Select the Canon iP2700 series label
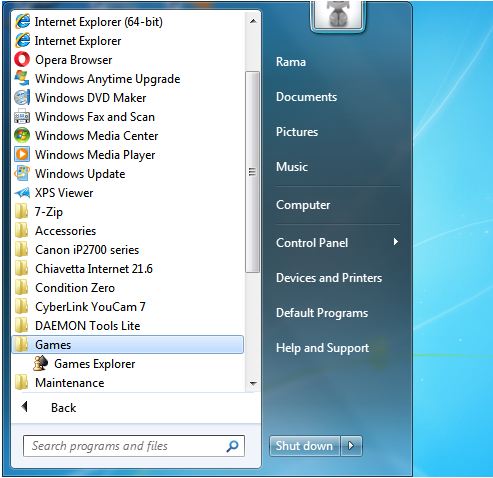 [x=87, y=250]
